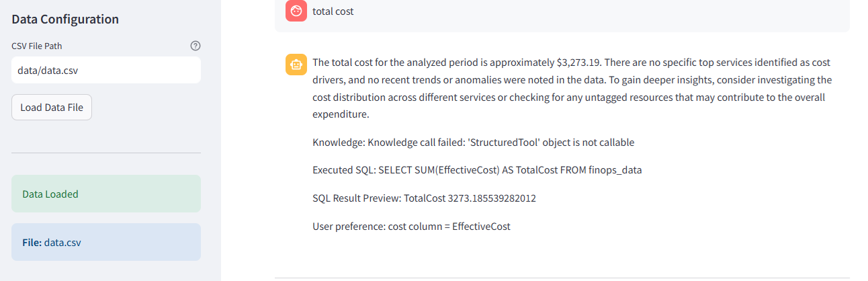The height and width of the screenshot is (281, 868).
Task: Click the horizontal divider below the chat response
Action: tap(562, 278)
